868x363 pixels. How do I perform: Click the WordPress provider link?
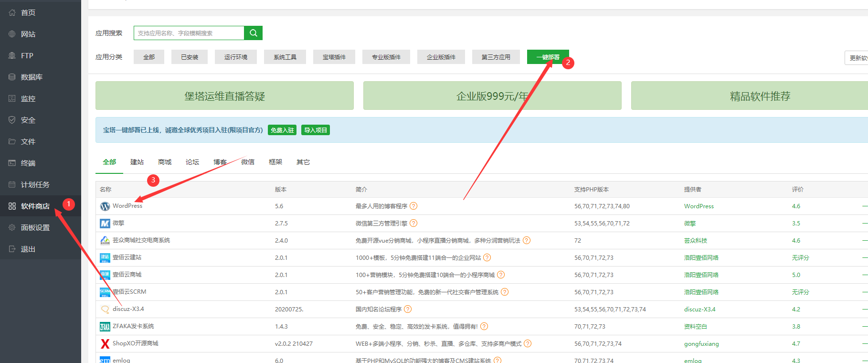click(699, 206)
